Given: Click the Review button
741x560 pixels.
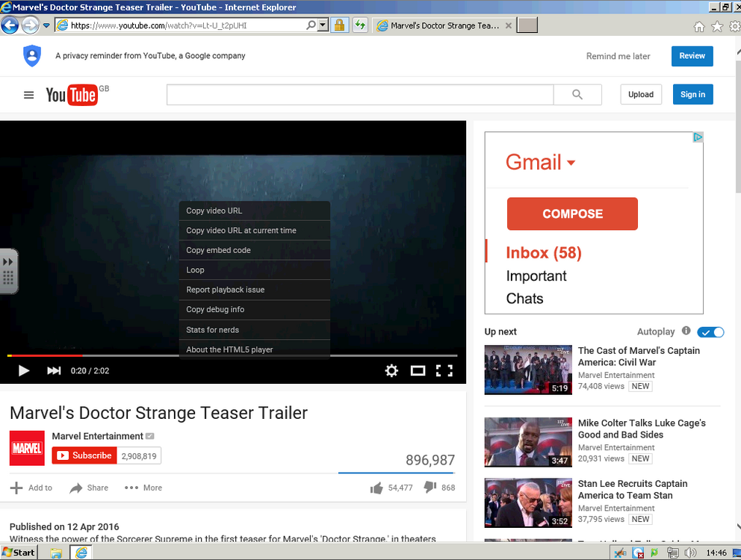Looking at the screenshot, I should [692, 56].
